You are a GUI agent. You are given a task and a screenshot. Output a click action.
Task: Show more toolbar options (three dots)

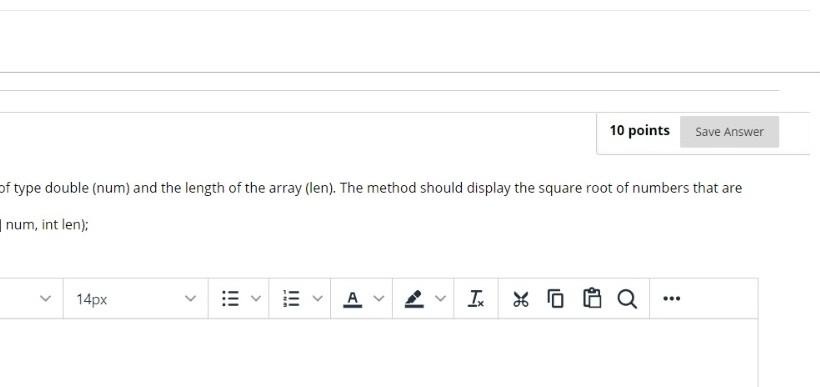[671, 299]
